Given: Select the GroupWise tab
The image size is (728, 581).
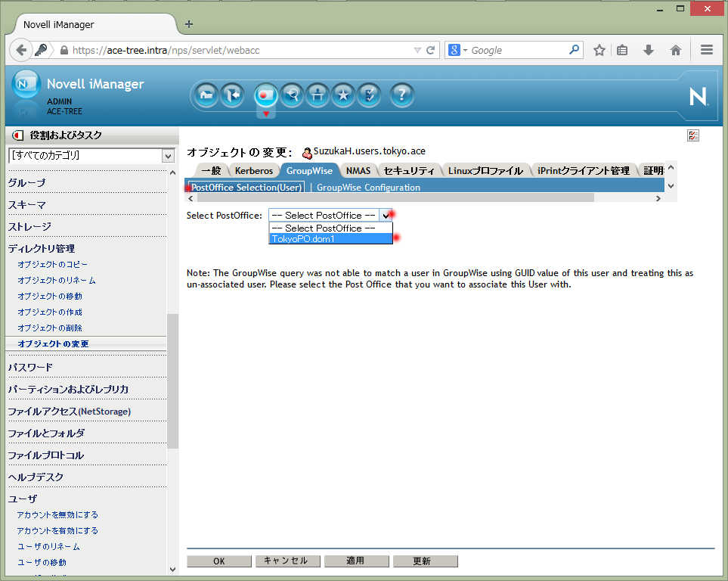Looking at the screenshot, I should [309, 170].
